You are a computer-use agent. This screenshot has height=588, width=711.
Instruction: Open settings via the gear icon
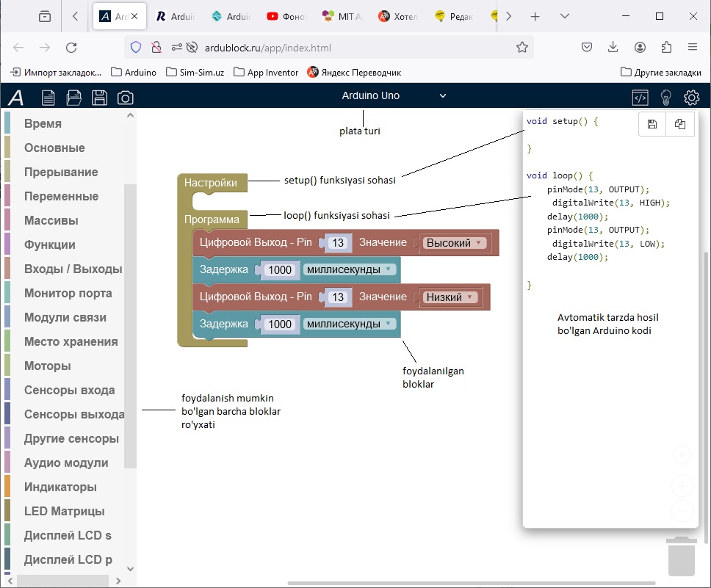[x=691, y=97]
